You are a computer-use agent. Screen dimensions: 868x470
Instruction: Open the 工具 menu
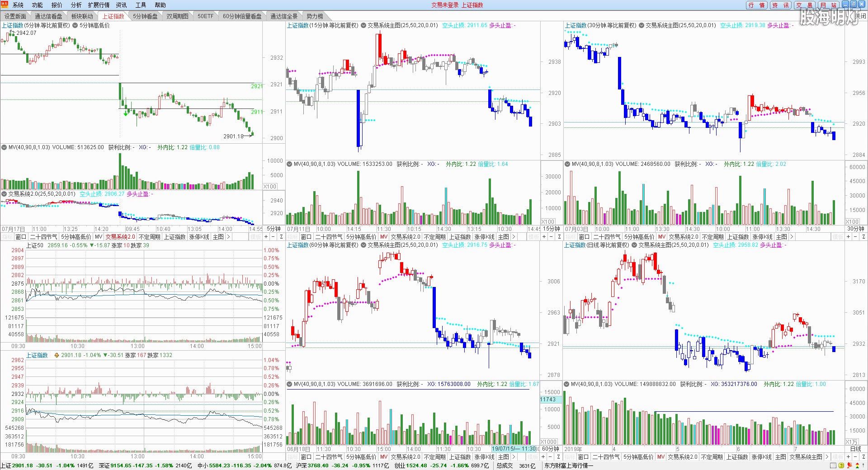click(141, 5)
